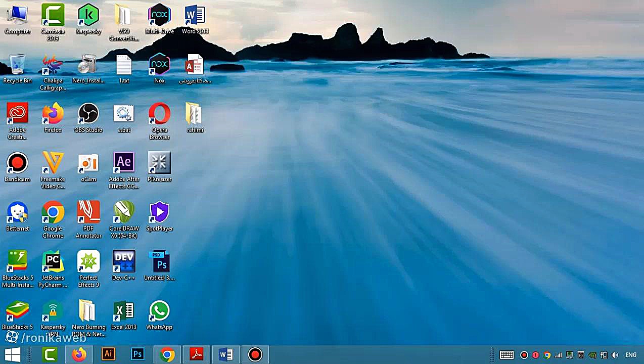Viewport: 644px width, 364px height.
Task: Open the Computer desktop icon
Action: (x=17, y=19)
